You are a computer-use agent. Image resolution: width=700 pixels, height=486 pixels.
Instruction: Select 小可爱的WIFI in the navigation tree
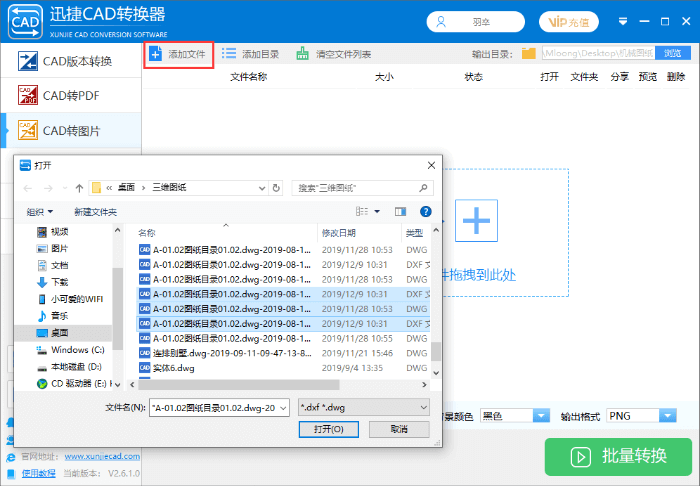click(x=77, y=299)
